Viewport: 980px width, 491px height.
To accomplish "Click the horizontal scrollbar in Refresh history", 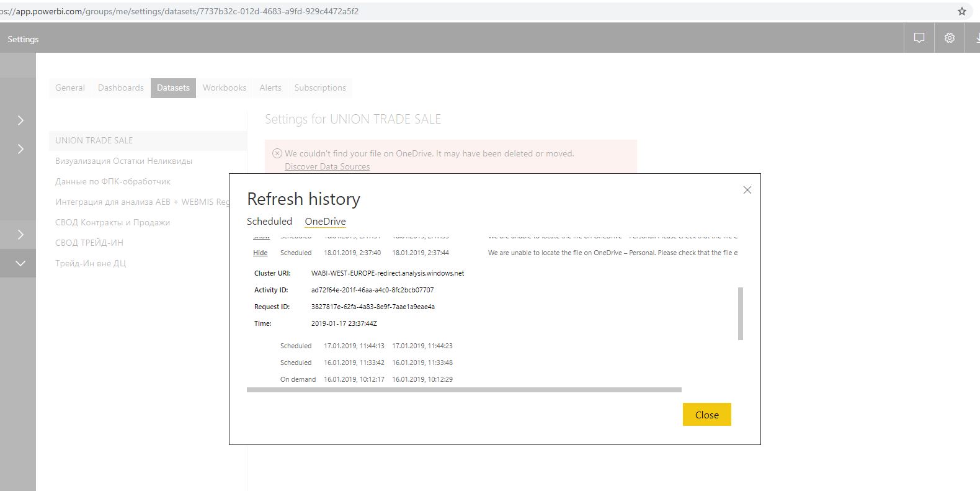I will click(464, 390).
